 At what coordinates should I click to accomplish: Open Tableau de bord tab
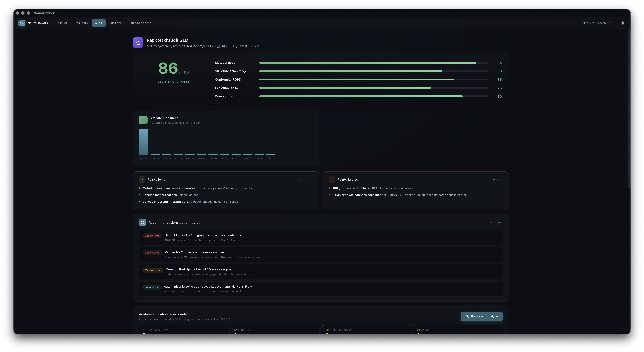point(140,23)
